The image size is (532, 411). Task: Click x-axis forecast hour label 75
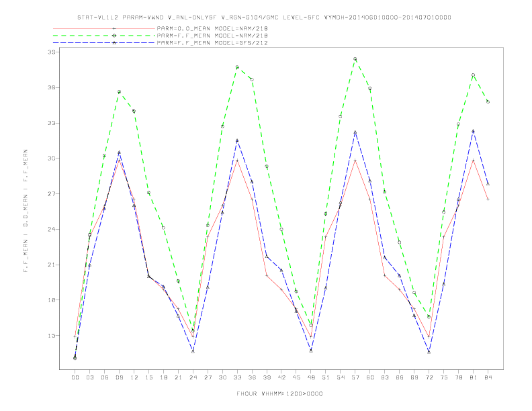tap(444, 377)
